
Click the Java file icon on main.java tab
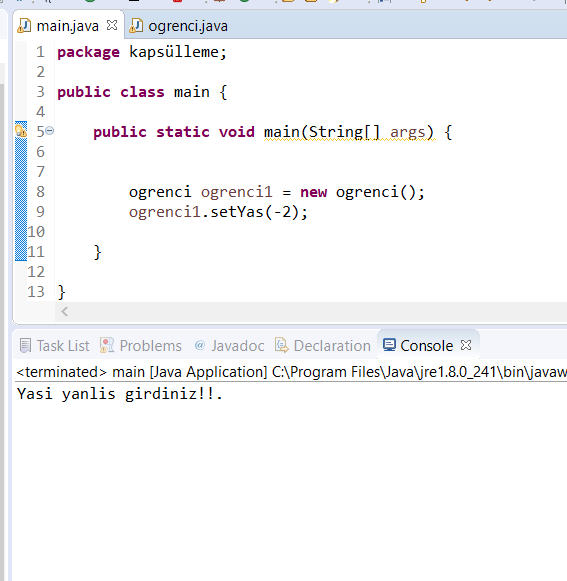coord(24,26)
